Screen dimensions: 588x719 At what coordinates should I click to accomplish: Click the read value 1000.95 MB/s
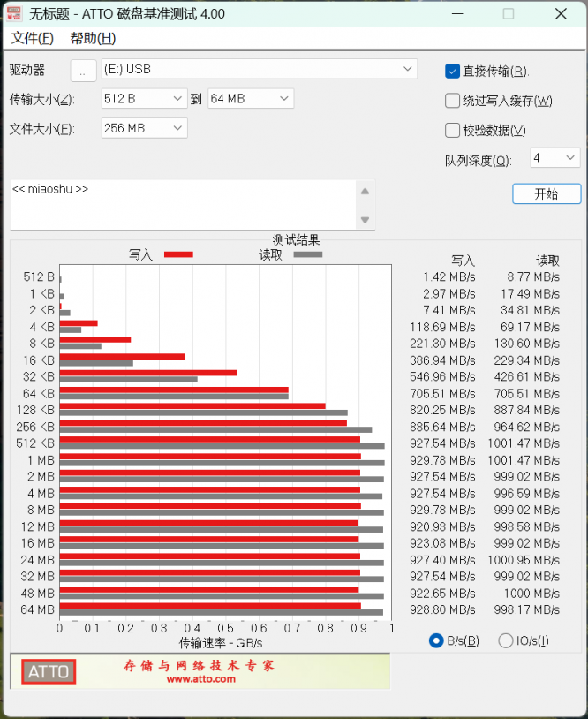point(524,560)
